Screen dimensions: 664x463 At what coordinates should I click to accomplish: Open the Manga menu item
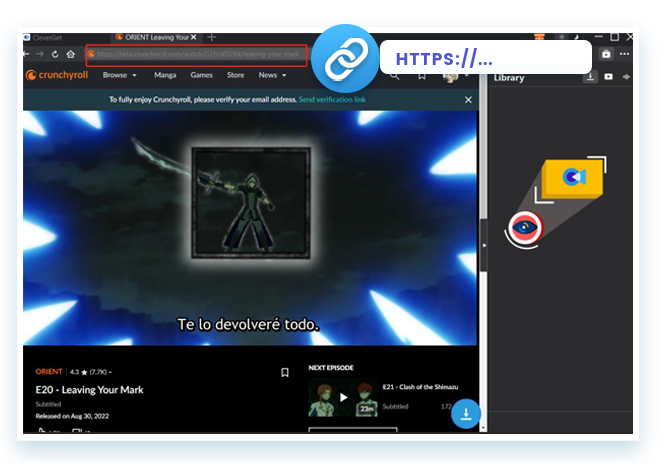[x=165, y=75]
